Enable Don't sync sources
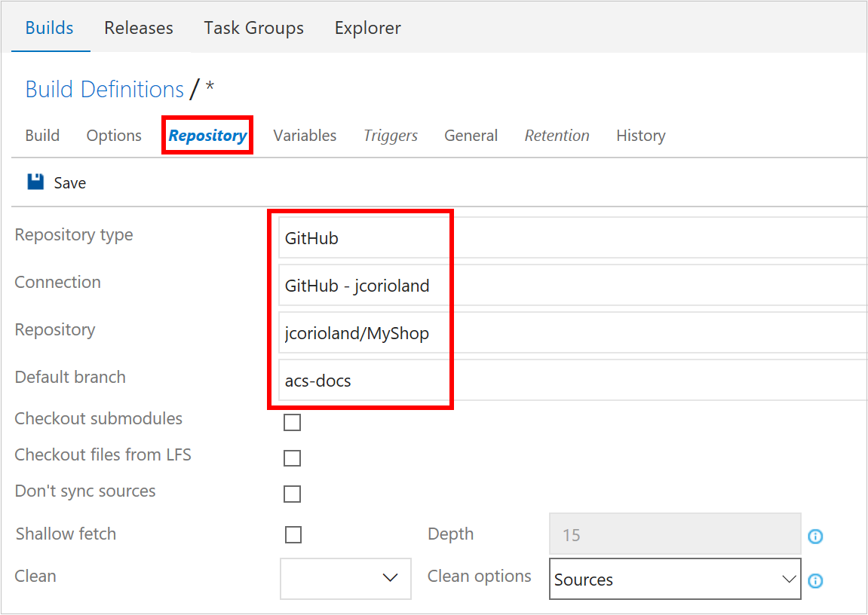The image size is (868, 615). [293, 494]
